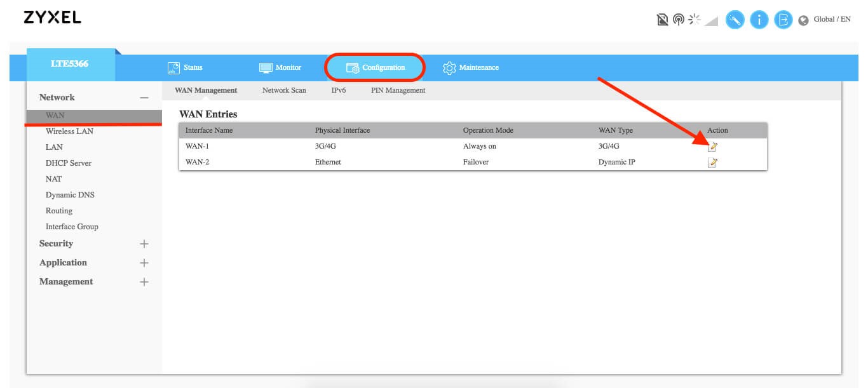Open the Maintenance menu
868x388 pixels.
(x=471, y=67)
